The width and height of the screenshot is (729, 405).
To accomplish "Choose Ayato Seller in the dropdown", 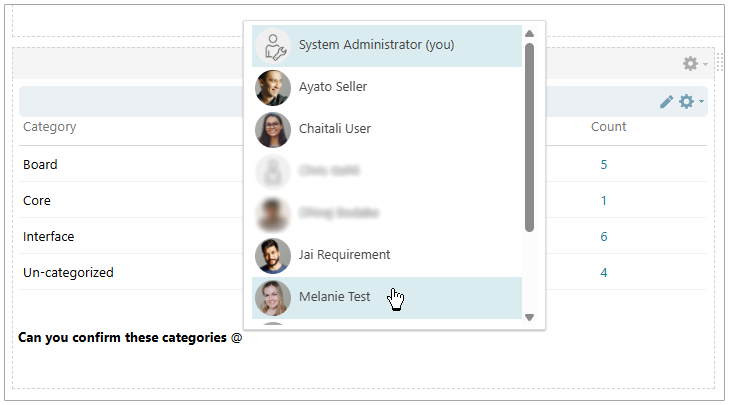I will coord(333,88).
